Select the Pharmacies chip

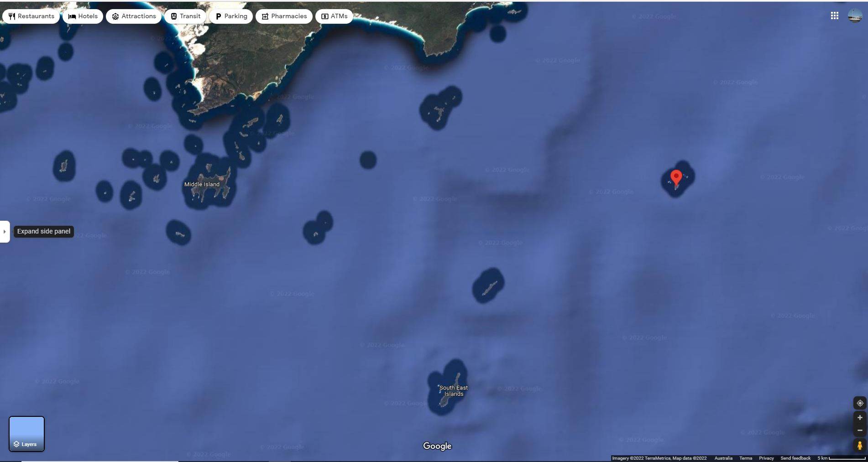tap(284, 16)
